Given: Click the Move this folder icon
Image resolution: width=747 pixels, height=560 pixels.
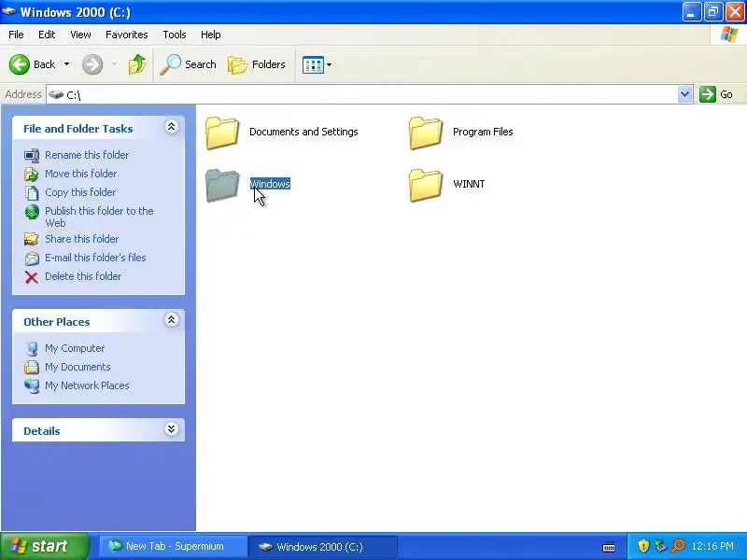Looking at the screenshot, I should pos(32,175).
